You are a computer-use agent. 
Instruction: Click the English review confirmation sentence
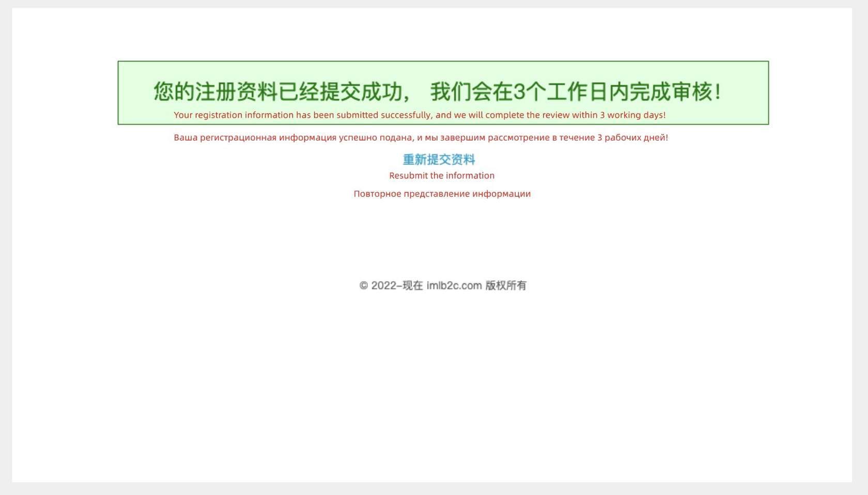click(420, 115)
